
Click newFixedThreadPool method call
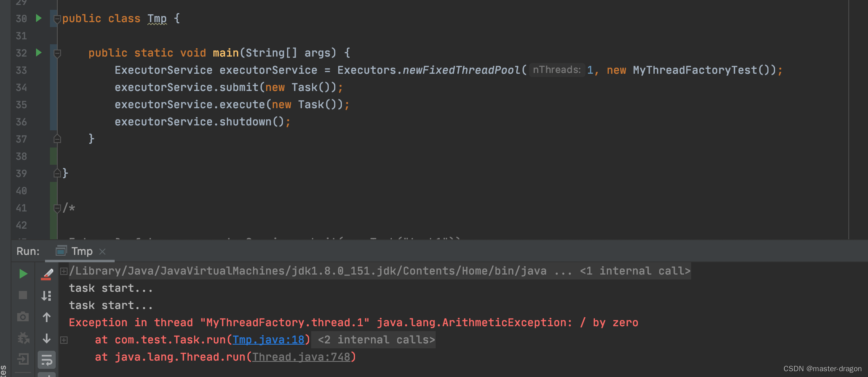click(461, 70)
